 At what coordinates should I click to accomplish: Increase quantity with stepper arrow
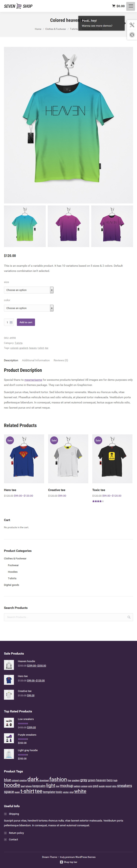pos(11,321)
